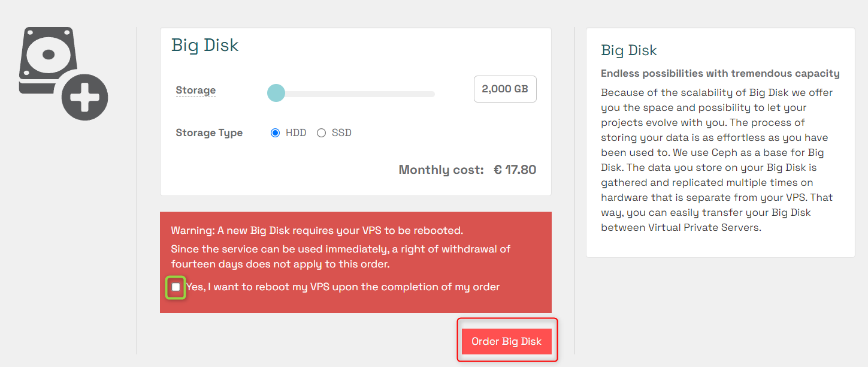The height and width of the screenshot is (367, 868).
Task: Enable the reboot my VPS checkbox
Action: 176,287
